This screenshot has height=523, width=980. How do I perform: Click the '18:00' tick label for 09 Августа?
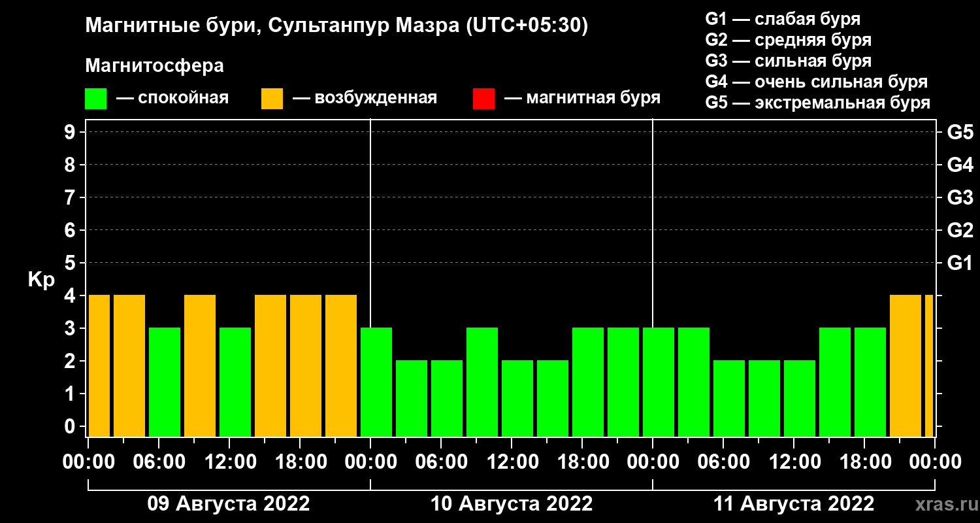(x=300, y=462)
